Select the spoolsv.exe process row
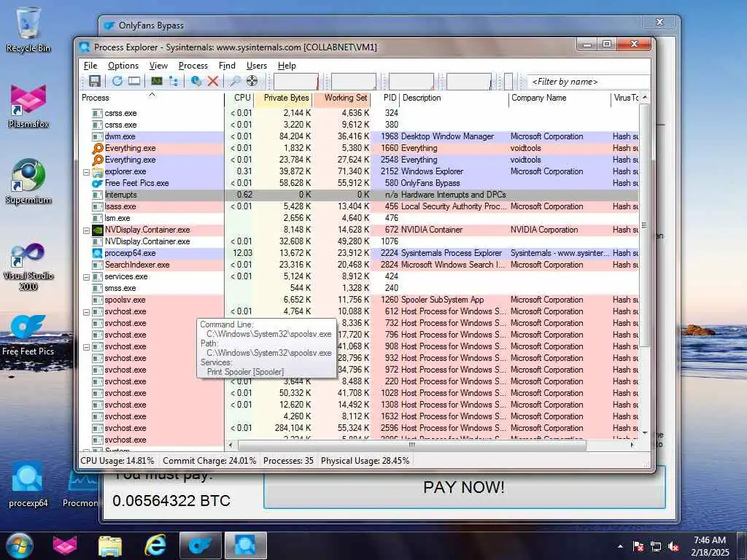Image resolution: width=747 pixels, height=560 pixels. 360,300
